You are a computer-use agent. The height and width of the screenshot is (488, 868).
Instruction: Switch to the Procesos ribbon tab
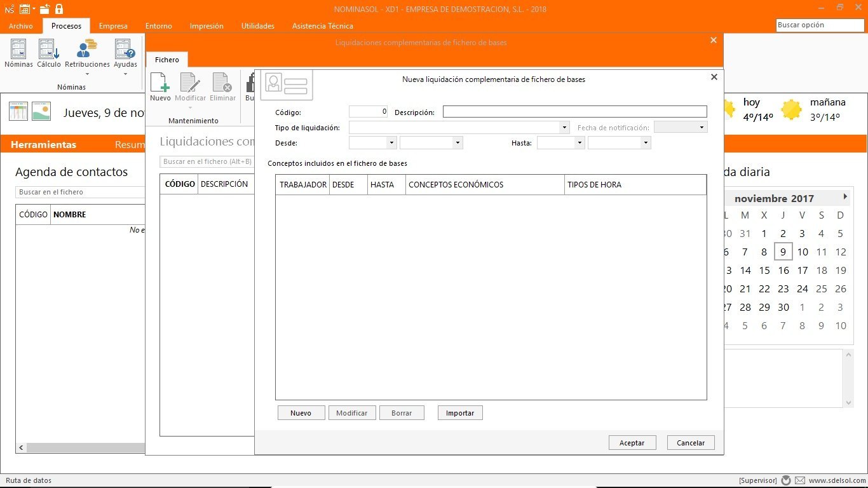[67, 26]
